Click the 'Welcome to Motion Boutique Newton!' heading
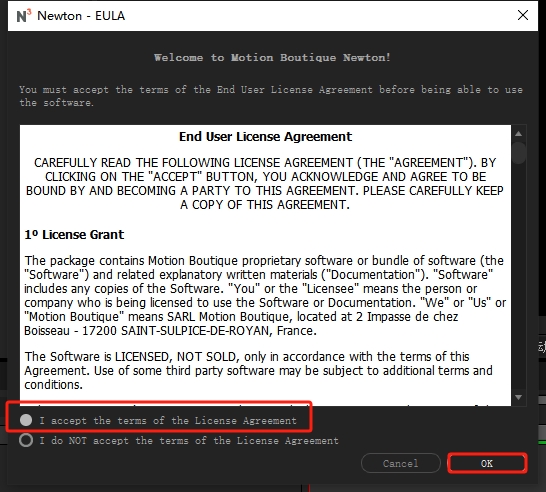Image resolution: width=546 pixels, height=492 pixels. (272, 57)
